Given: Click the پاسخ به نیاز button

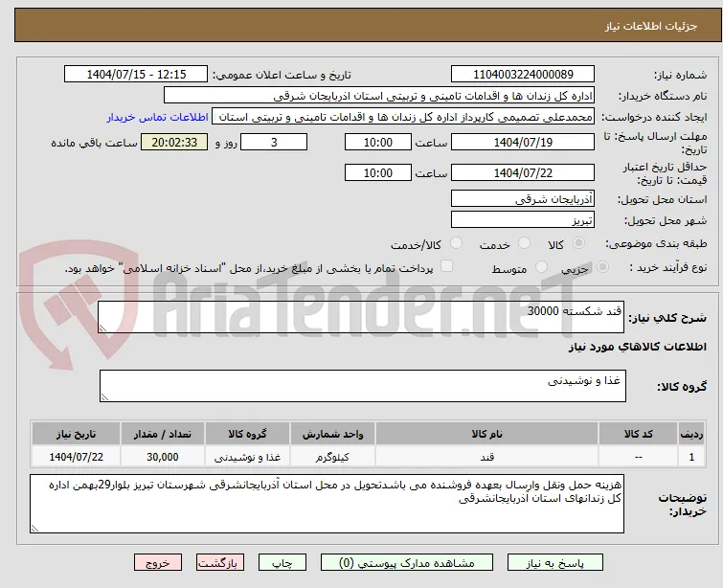Looking at the screenshot, I should tap(555, 563).
